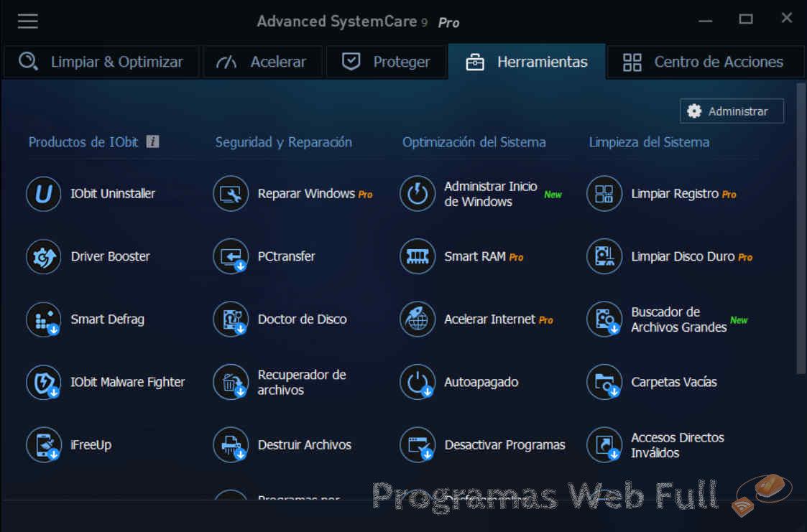Viewport: 807px width, 532px height.
Task: Click the vertical scrollbar on right edge
Action: (801, 229)
